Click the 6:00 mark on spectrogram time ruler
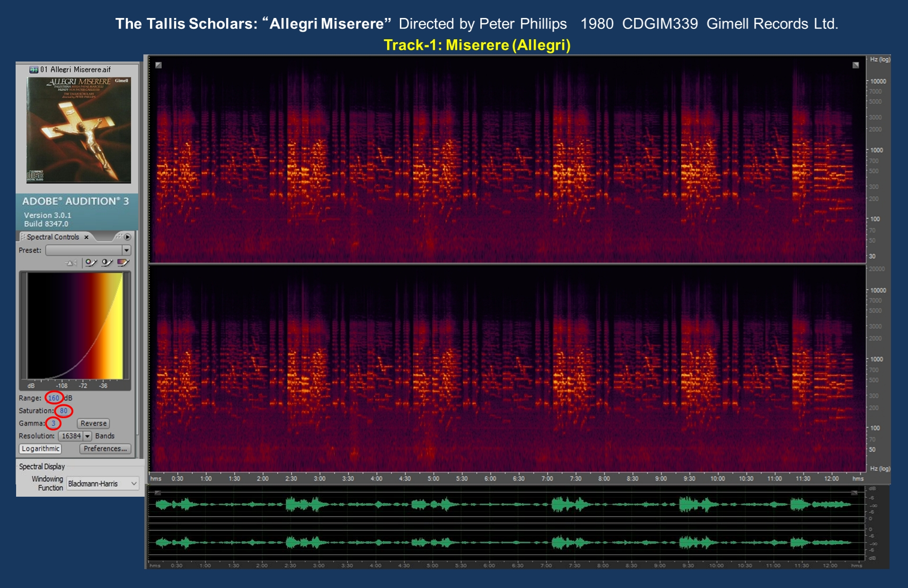Viewport: 908px width, 588px height. [490, 479]
